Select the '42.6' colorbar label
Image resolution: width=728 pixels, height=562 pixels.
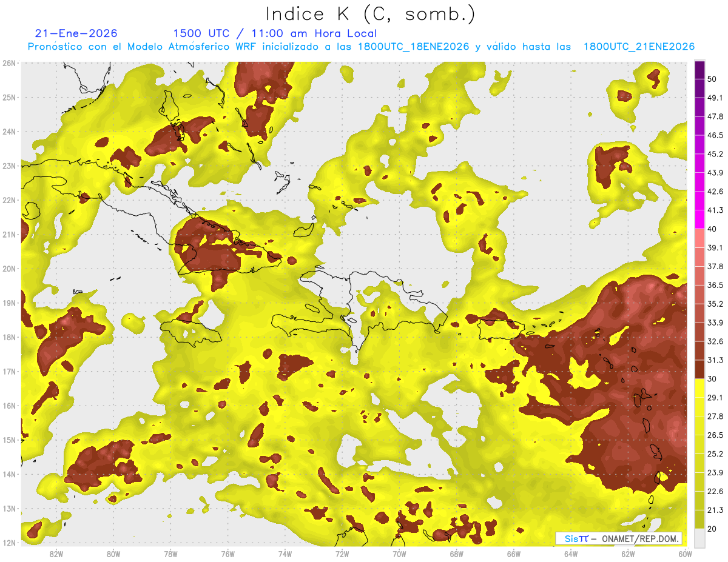click(x=715, y=192)
